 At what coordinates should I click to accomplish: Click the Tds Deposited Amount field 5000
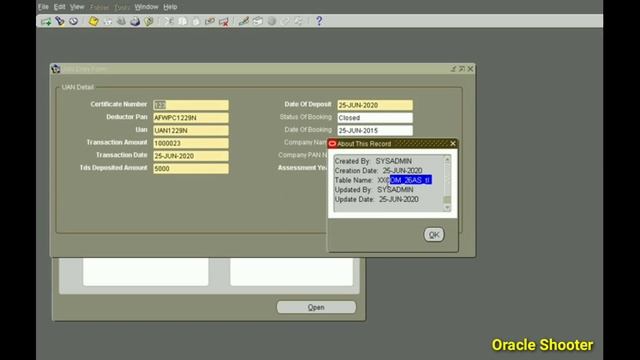click(191, 168)
